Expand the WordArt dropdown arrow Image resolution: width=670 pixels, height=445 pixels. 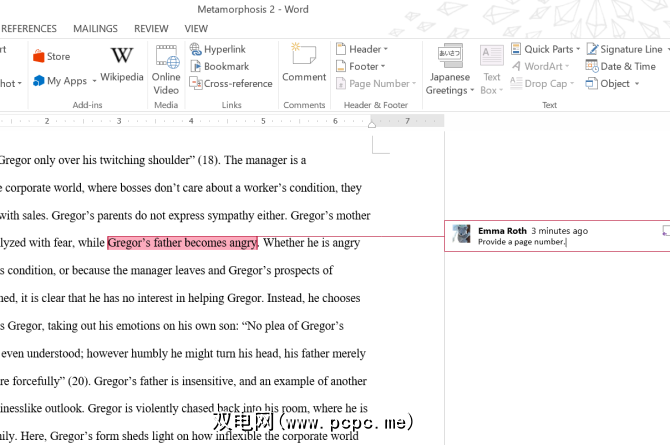(567, 66)
